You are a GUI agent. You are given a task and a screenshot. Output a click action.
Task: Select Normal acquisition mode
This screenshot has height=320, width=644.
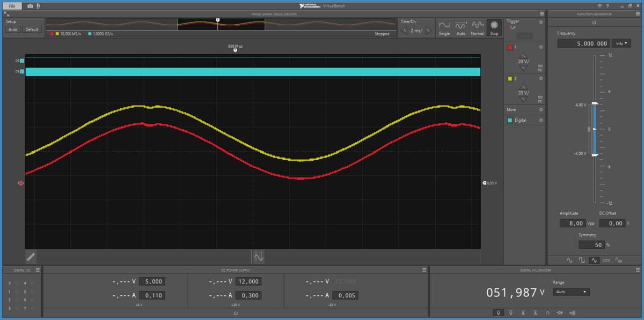(477, 28)
